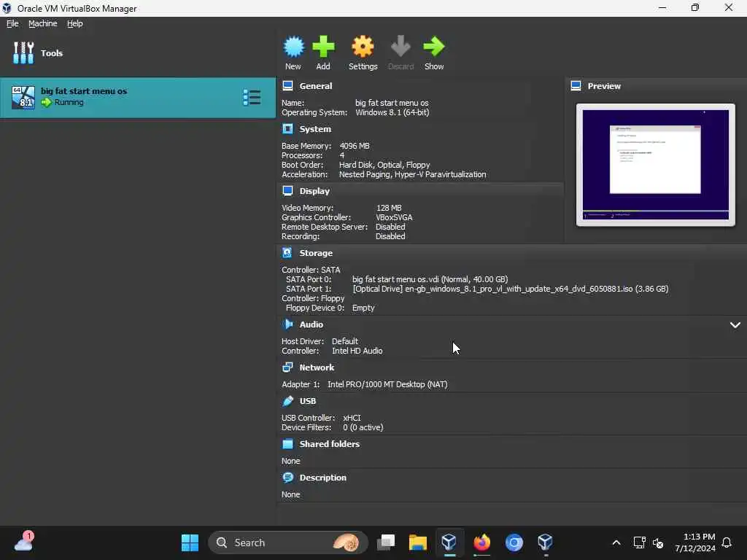747x560 pixels.
Task: Open the USB settings heading link
Action: pyautogui.click(x=308, y=401)
